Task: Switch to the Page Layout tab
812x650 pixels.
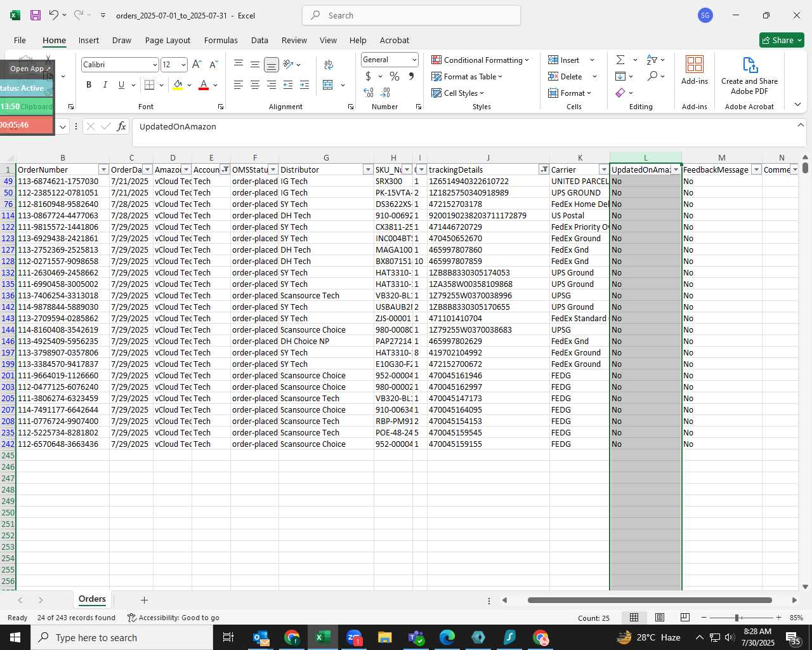Action: 167,40
